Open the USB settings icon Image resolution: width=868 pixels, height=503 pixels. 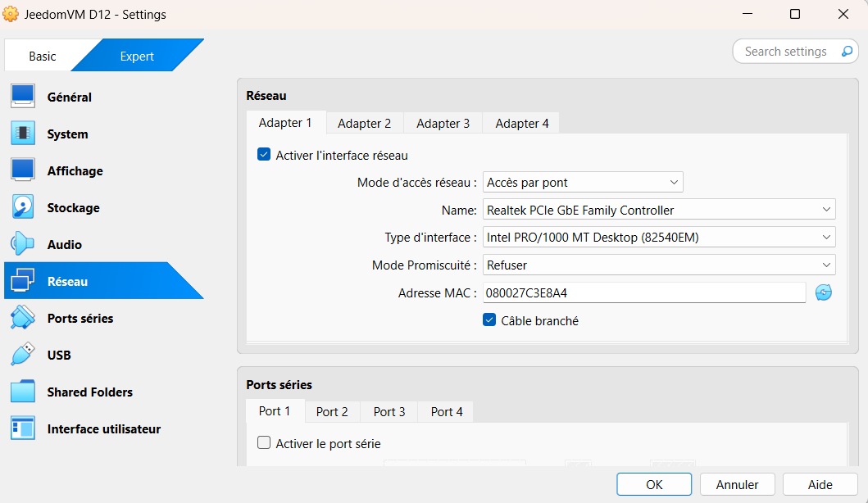(x=23, y=355)
